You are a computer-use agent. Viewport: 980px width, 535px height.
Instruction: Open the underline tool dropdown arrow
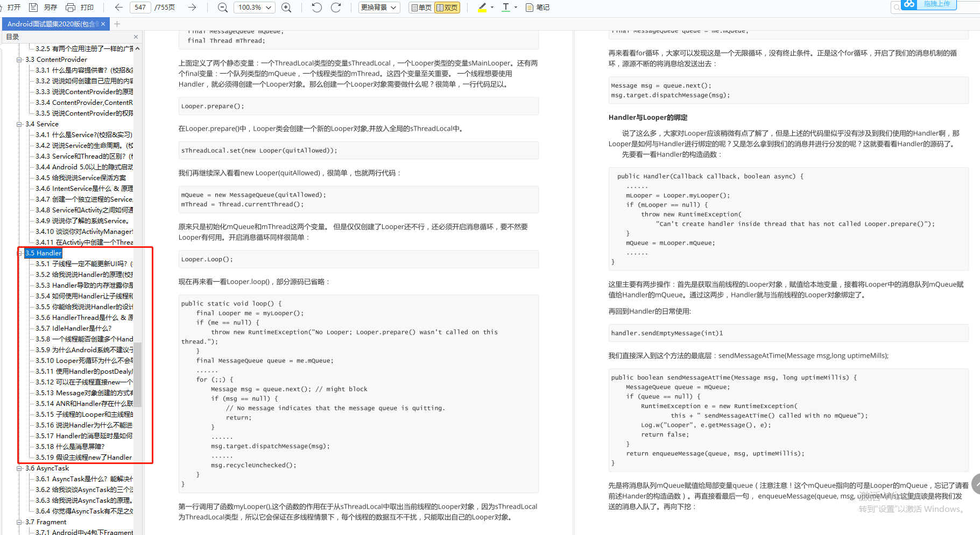516,8
